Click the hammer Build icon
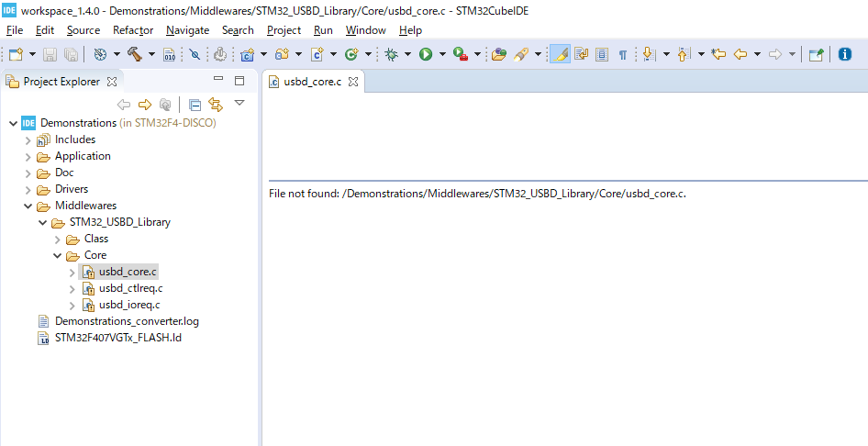This screenshot has height=446, width=868. click(135, 53)
